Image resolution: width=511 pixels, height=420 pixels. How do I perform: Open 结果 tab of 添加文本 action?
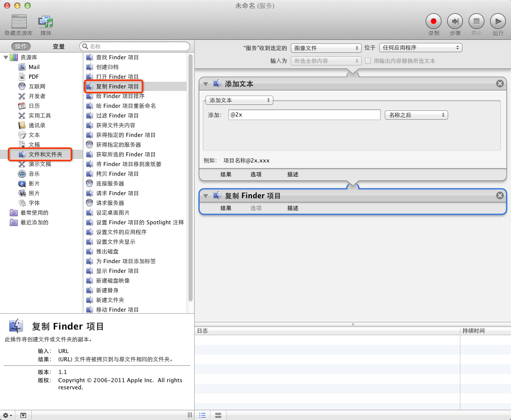pos(226,174)
